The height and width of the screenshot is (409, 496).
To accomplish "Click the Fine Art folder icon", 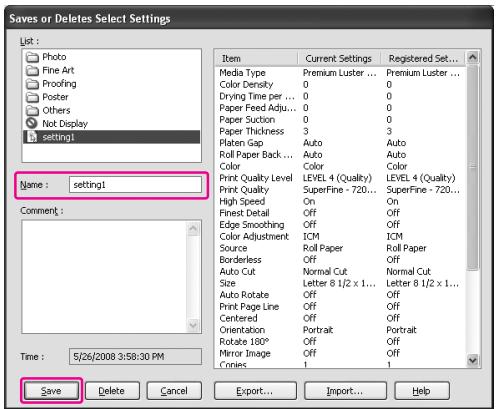I will coord(32,70).
